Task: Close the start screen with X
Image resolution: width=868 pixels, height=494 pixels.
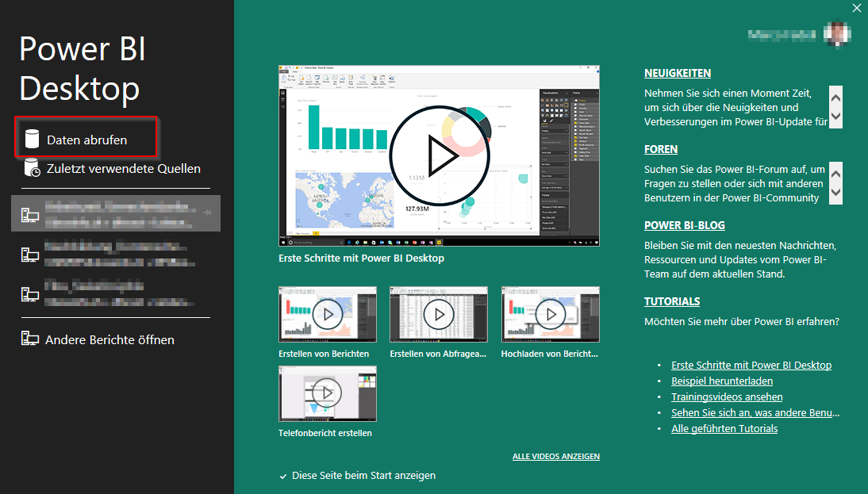Action: click(x=856, y=9)
